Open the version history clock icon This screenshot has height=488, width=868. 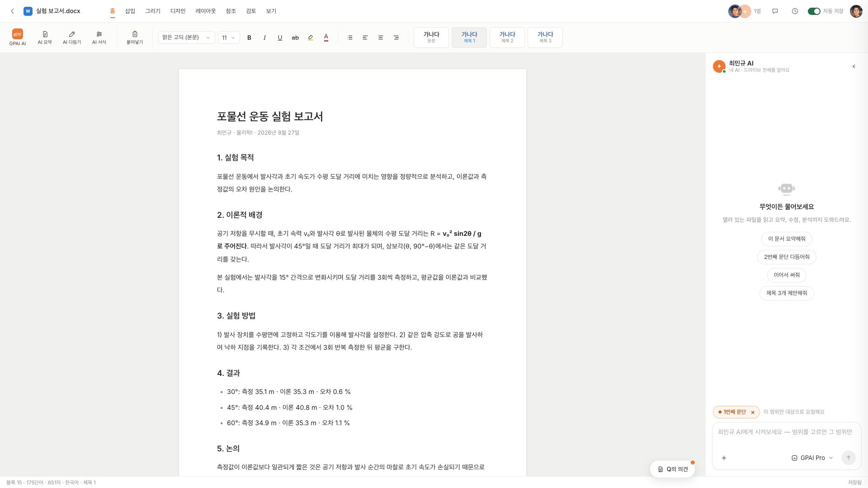(x=795, y=11)
